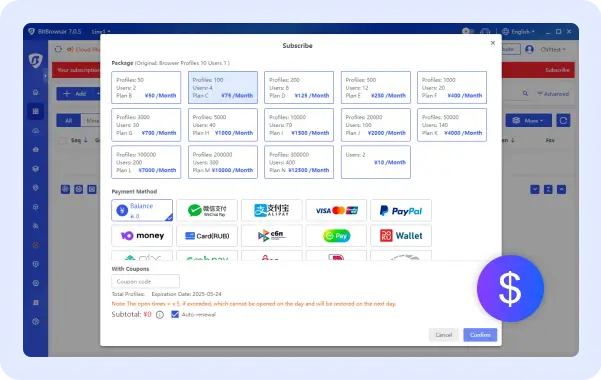Image resolution: width=601 pixels, height=380 pixels.
Task: Select Card(RUB) payment method
Action: 207,235
